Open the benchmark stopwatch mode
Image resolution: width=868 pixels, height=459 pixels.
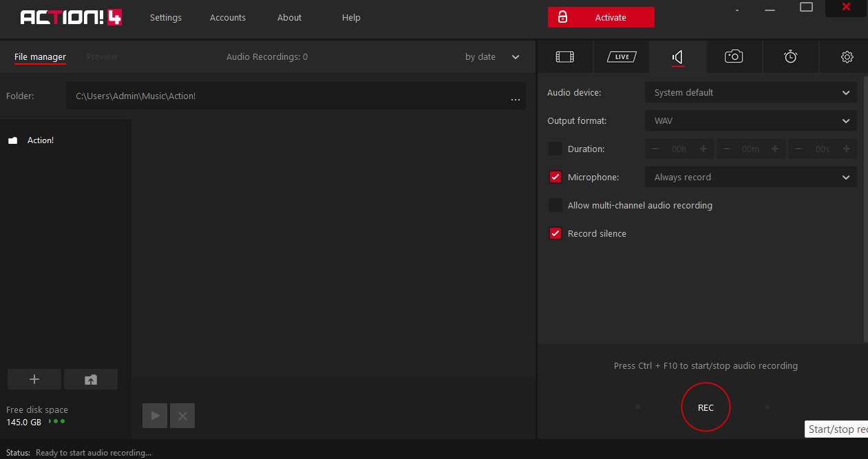[790, 56]
